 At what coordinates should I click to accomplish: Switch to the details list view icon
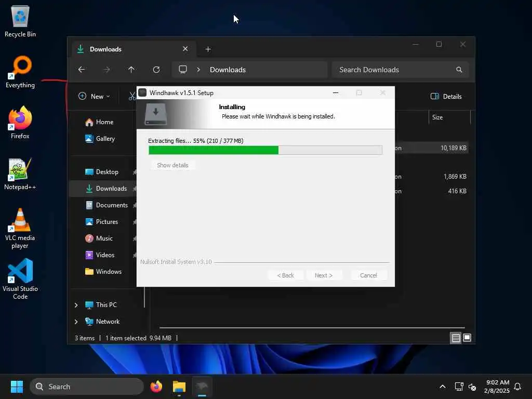[456, 338]
